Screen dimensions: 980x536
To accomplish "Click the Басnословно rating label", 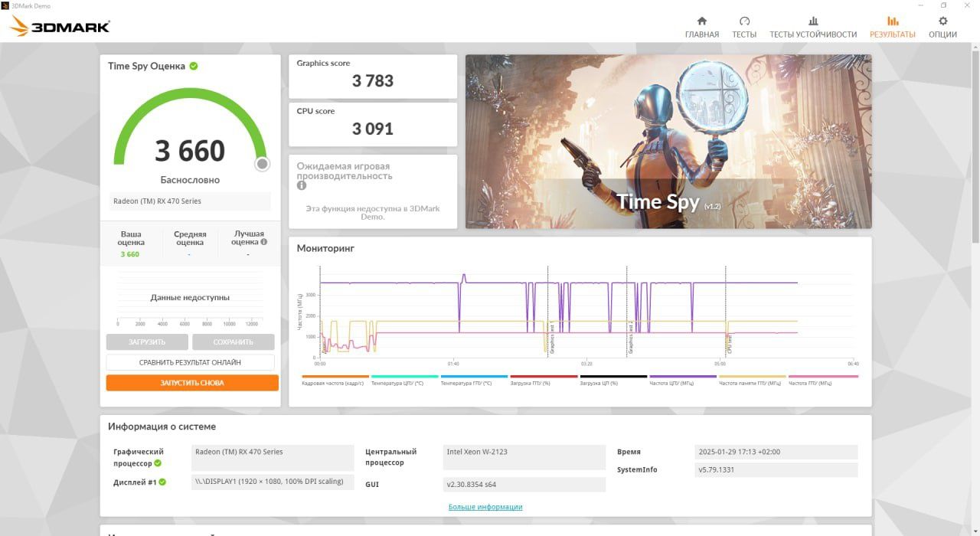I will click(190, 180).
